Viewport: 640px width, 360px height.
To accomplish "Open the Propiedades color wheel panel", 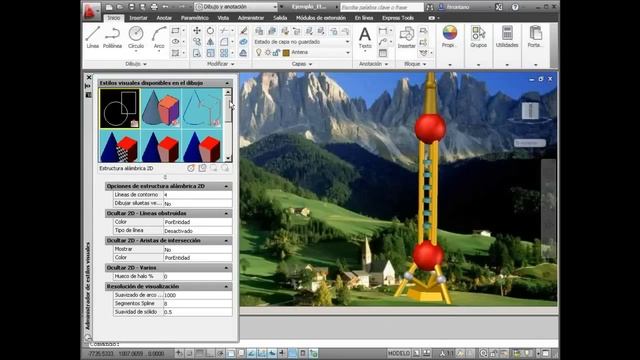I will click(x=449, y=36).
